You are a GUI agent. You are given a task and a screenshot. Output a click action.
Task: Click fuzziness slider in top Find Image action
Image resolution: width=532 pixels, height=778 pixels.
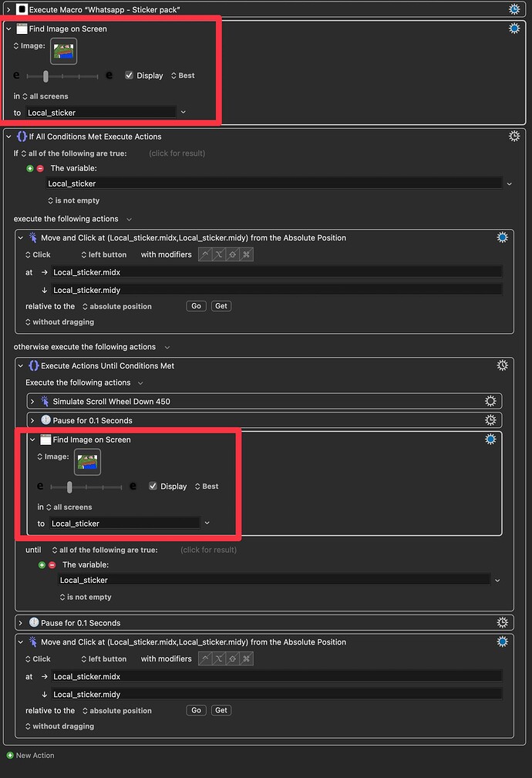point(62,76)
